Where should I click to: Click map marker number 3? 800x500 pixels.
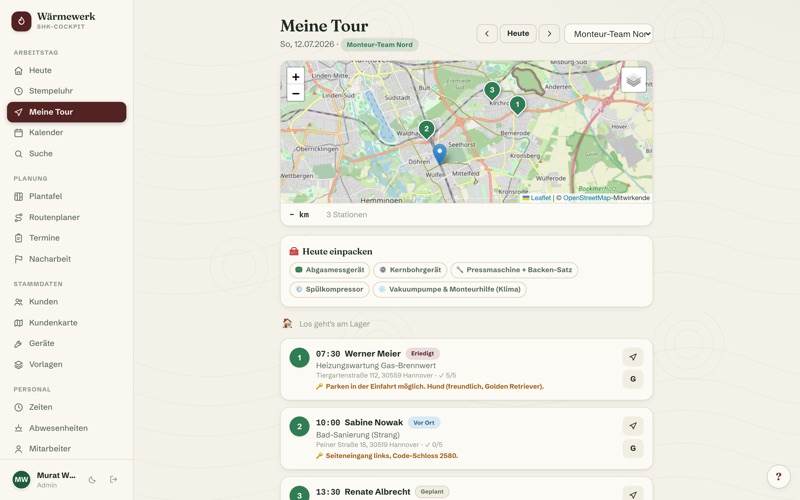coord(492,91)
